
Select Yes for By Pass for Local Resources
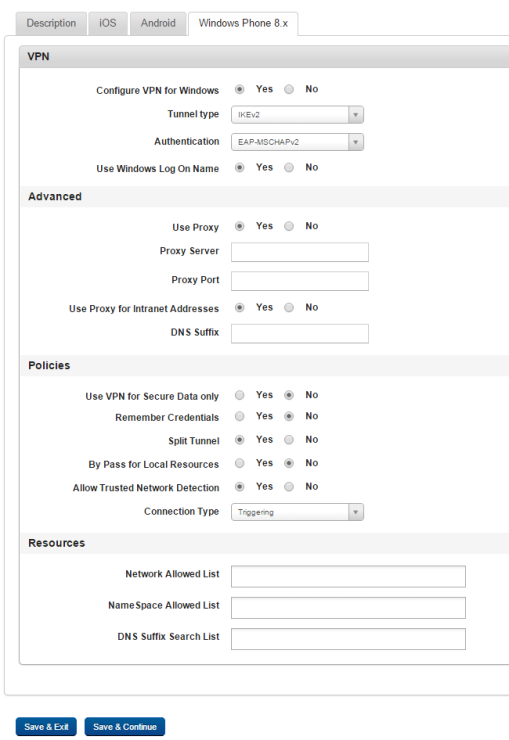(240, 463)
